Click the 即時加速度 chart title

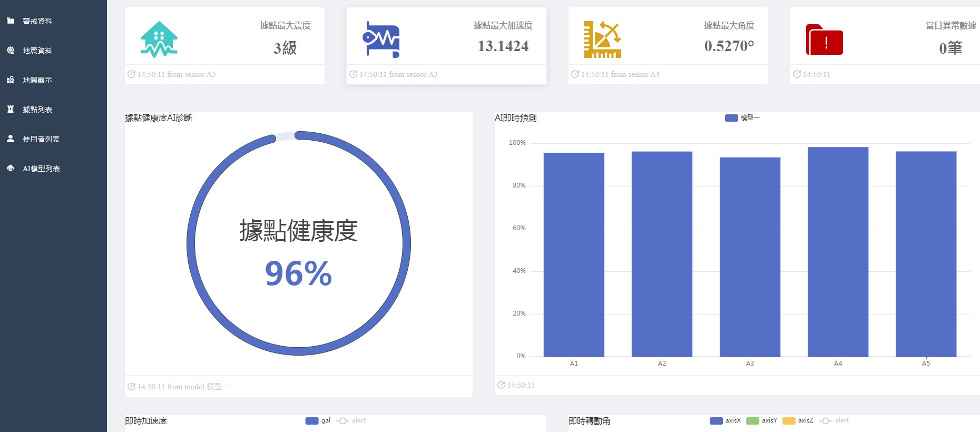(x=146, y=421)
